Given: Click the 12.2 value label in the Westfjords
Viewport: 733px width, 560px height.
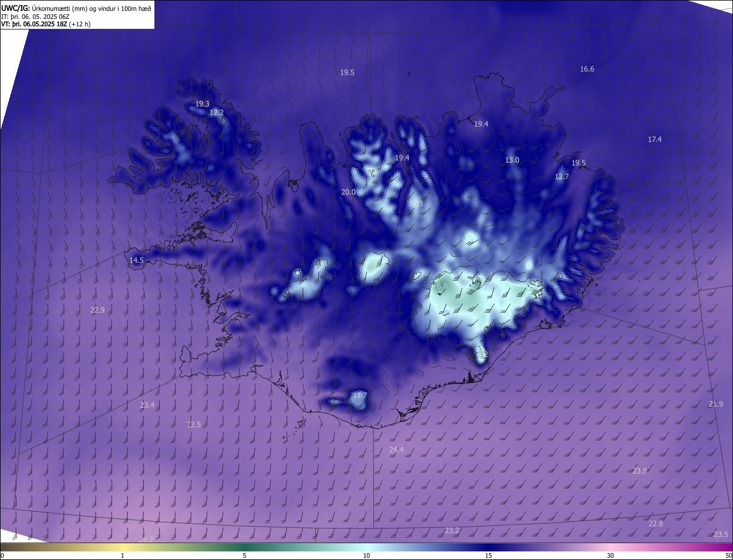Looking at the screenshot, I should tap(216, 113).
